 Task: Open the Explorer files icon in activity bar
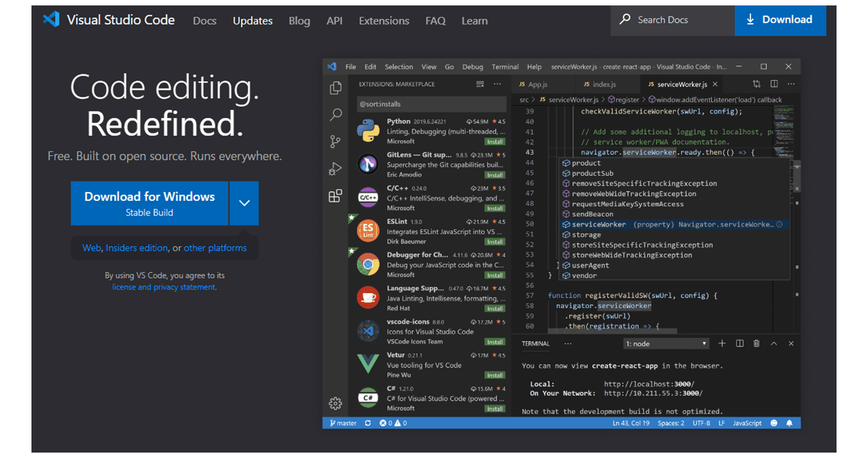click(x=336, y=87)
